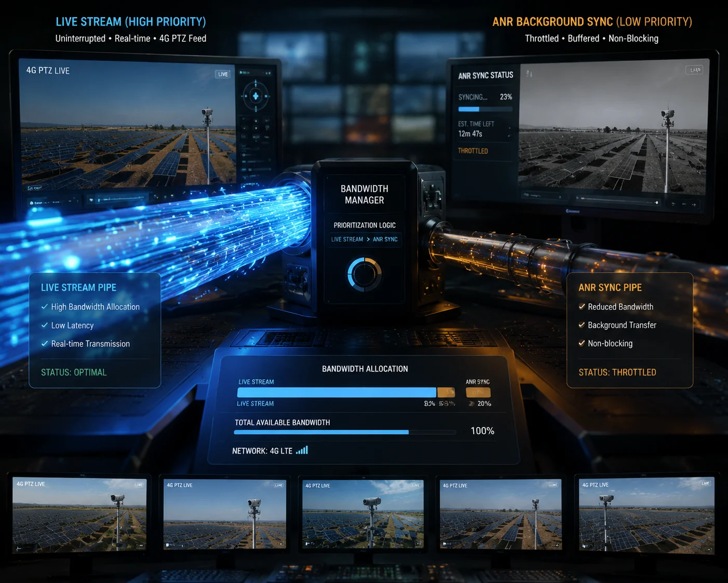Click 'Uninterrupted • Real-time • 4G PTZ Feed' subtitle
The width and height of the screenshot is (728, 583).
[x=131, y=38]
